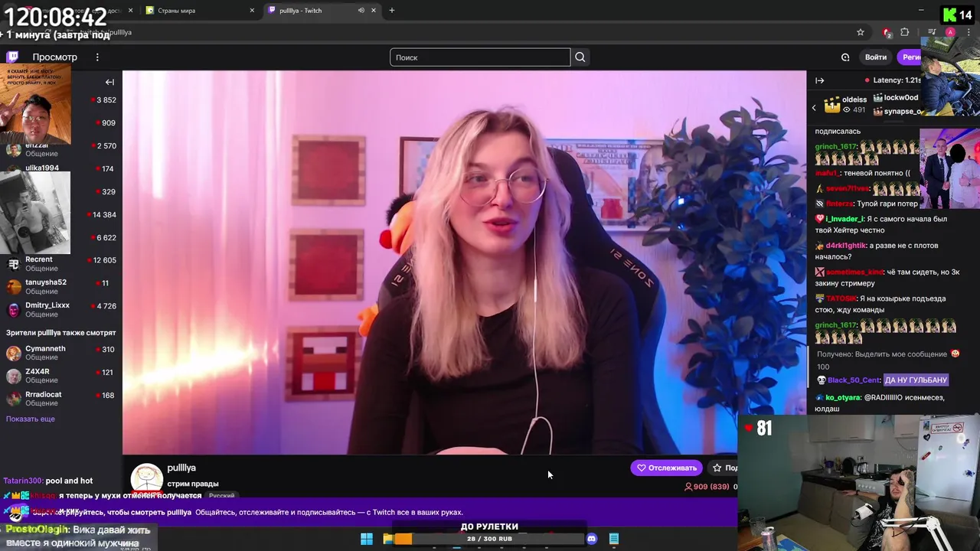Click top gifter oldeiss in leaderboard
The image size is (980, 551).
(854, 99)
